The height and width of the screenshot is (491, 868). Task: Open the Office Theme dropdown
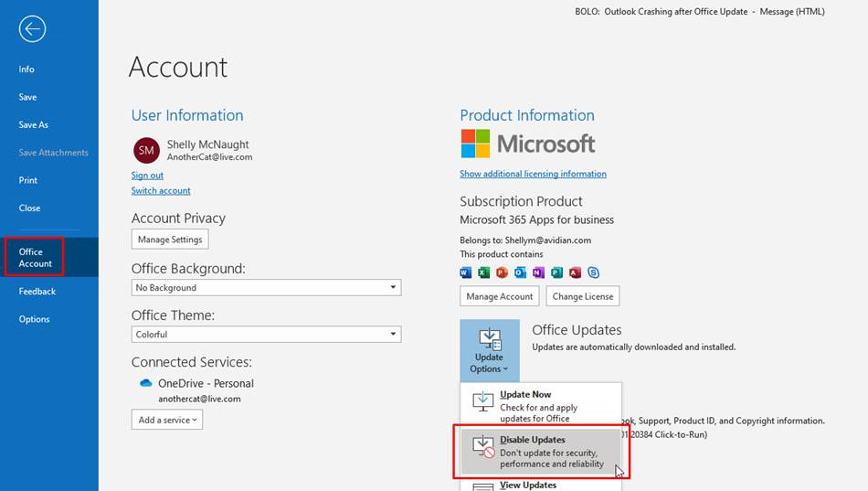click(x=266, y=334)
